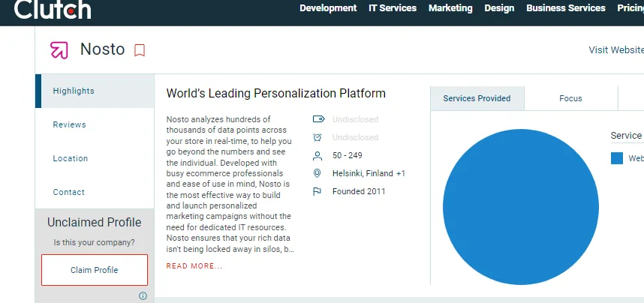This screenshot has height=303, width=644.
Task: Open the Design menu
Action: point(499,8)
